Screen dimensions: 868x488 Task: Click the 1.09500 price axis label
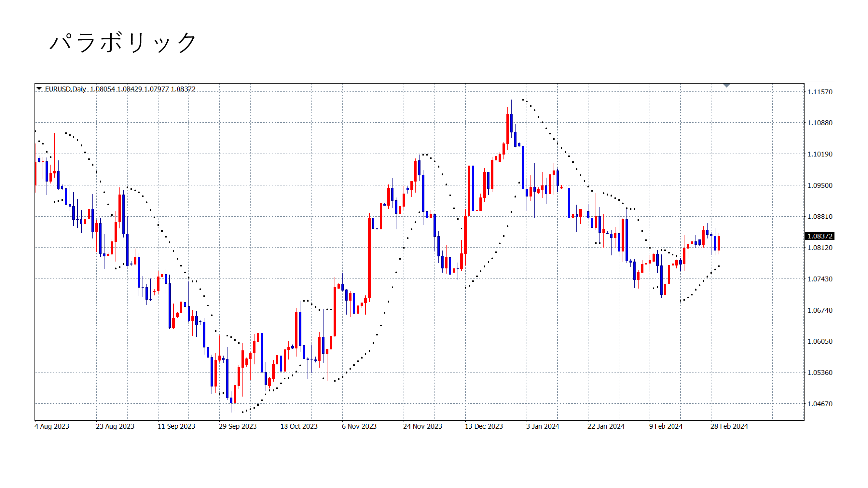point(820,185)
